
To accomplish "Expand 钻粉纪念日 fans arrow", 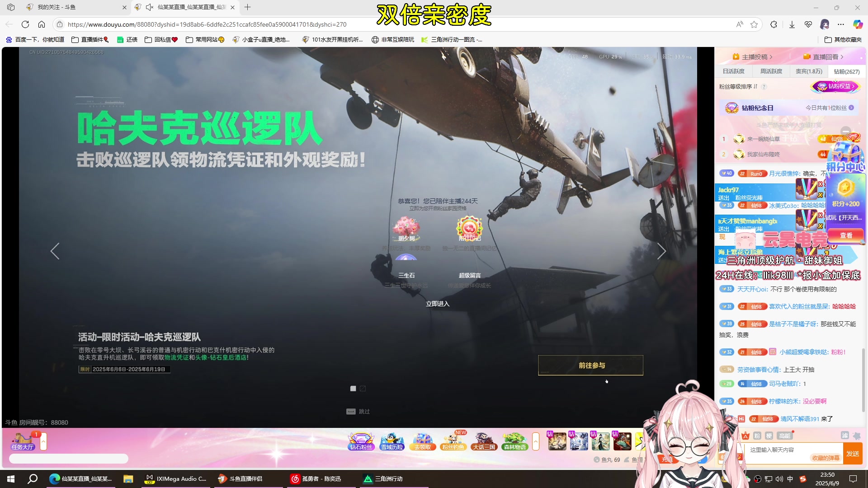I will click(851, 108).
